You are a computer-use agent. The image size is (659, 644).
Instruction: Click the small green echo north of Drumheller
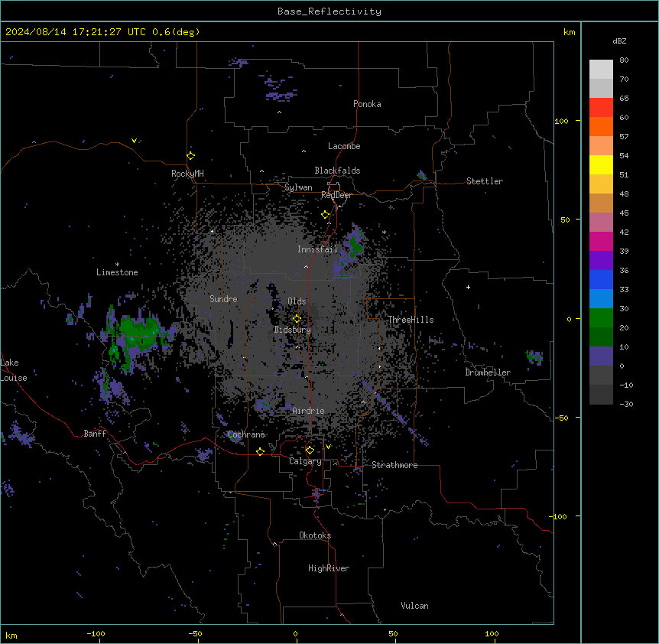pos(534,357)
